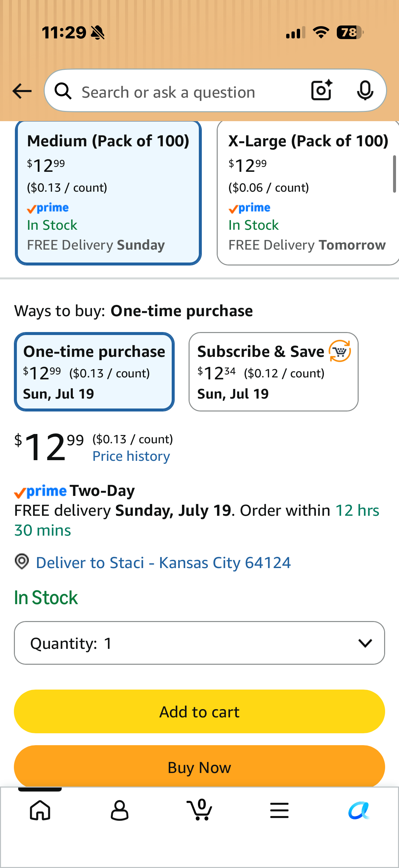Tap the microphone voice search icon
The width and height of the screenshot is (399, 868).
pyautogui.click(x=365, y=90)
